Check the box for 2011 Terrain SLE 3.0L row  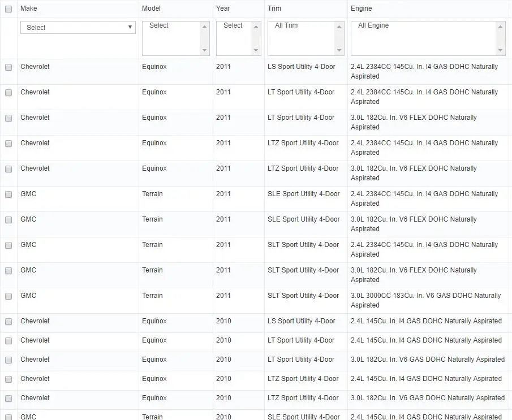click(x=8, y=220)
